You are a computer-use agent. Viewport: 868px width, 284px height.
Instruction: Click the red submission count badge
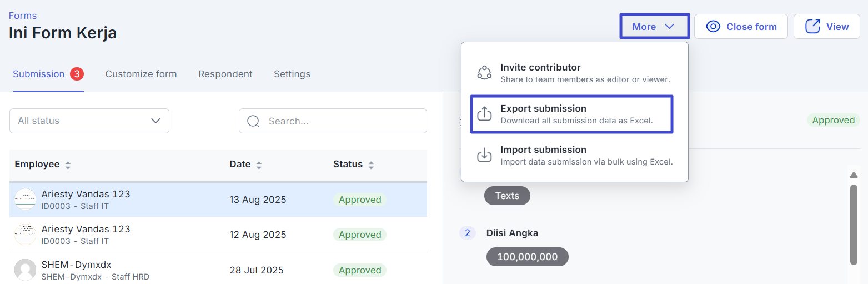point(77,74)
